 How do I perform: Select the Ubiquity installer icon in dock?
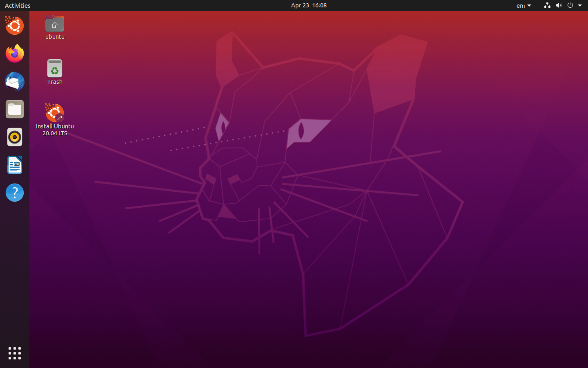tap(14, 26)
